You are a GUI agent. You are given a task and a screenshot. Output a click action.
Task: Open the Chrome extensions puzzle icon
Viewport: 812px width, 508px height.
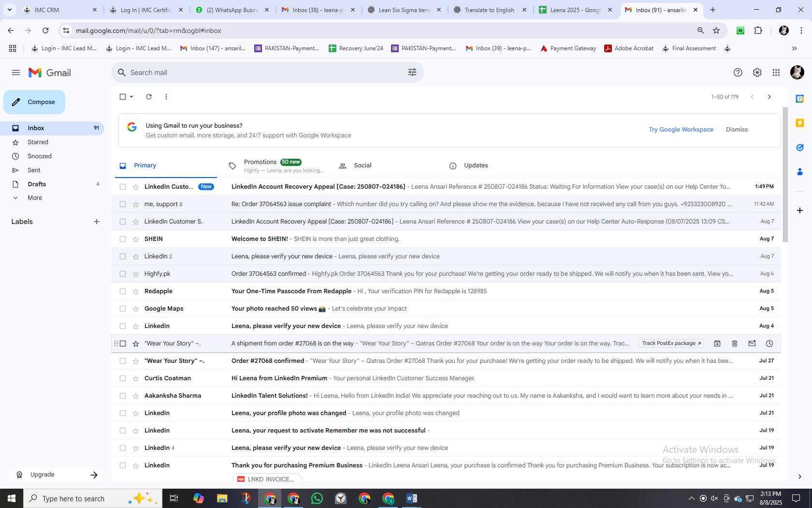click(x=758, y=30)
